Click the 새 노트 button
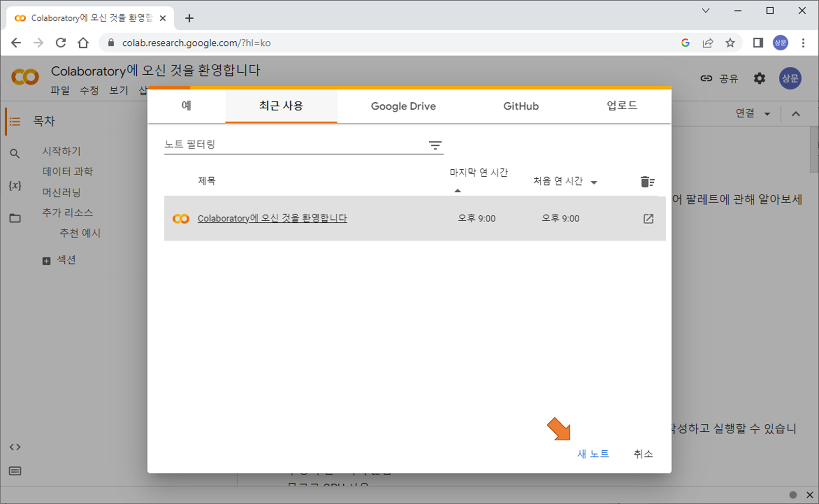Image resolution: width=819 pixels, height=504 pixels. (x=593, y=454)
